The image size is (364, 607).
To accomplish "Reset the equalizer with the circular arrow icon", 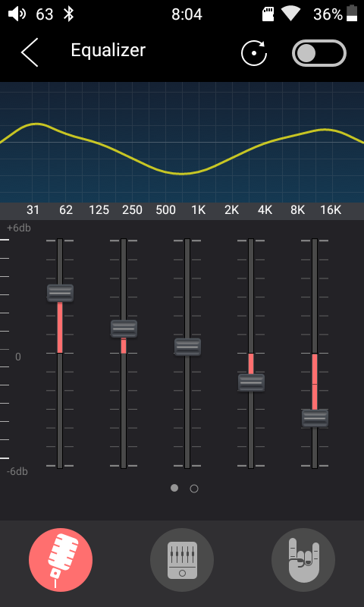I will (254, 52).
